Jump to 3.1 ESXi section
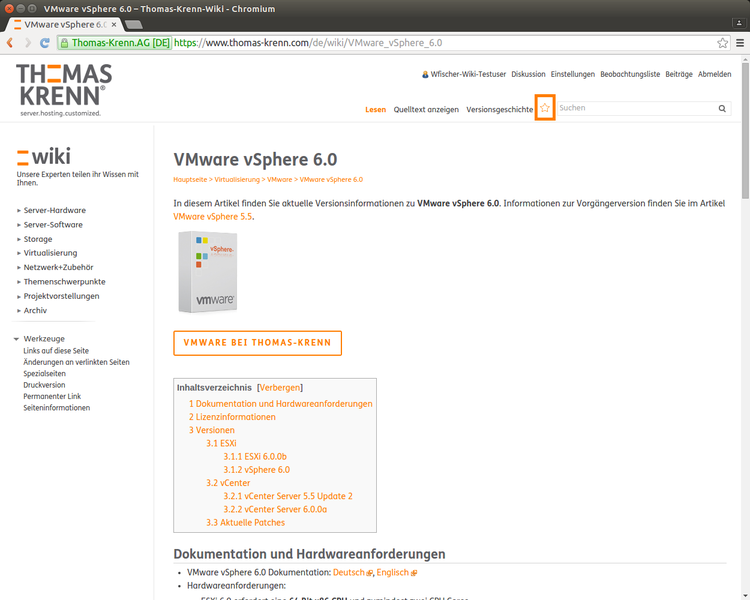750x600 pixels. (221, 443)
